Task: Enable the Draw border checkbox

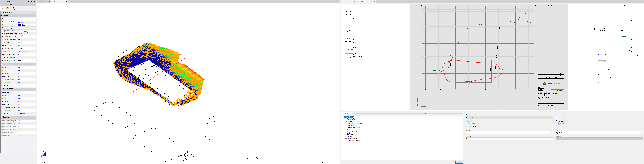Action: click(x=466, y=127)
